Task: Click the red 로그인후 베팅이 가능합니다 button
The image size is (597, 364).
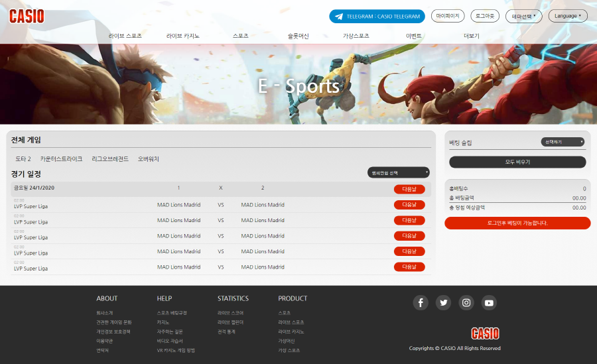Action: [x=517, y=223]
